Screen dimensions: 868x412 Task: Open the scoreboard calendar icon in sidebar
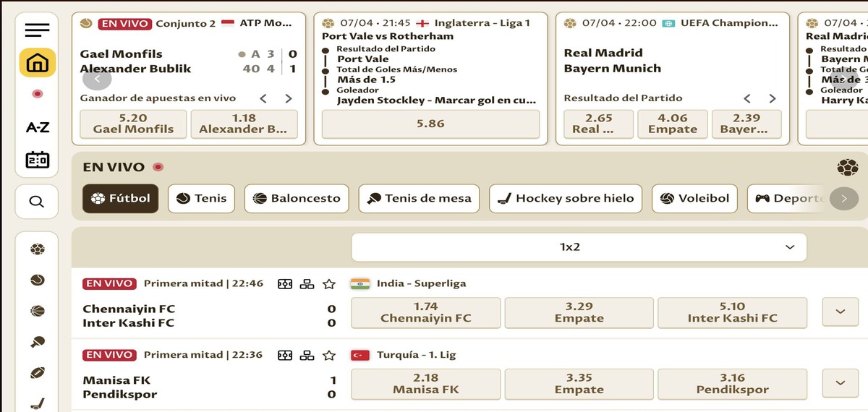point(37,160)
